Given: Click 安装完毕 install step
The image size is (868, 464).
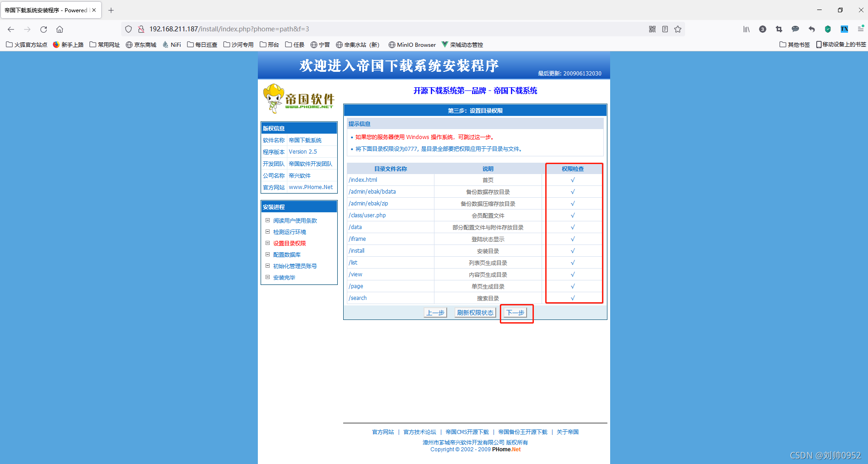Looking at the screenshot, I should [x=284, y=277].
